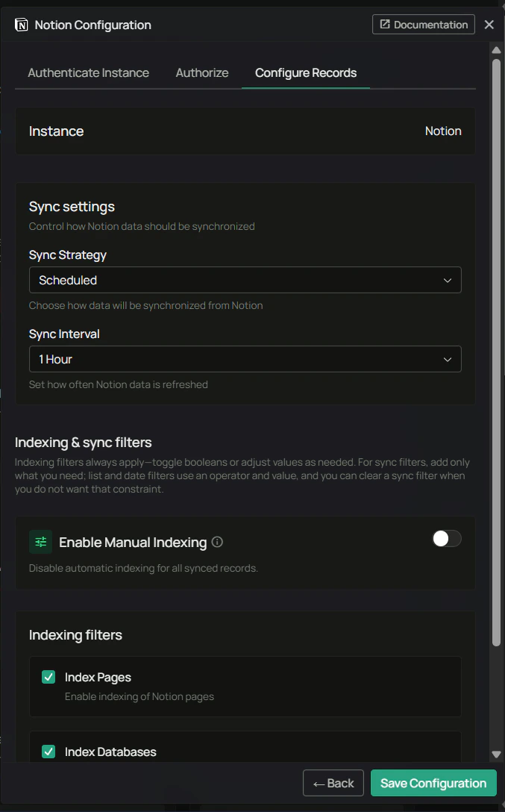The image size is (505, 812).
Task: Click the Notion logo icon in header
Action: point(21,25)
